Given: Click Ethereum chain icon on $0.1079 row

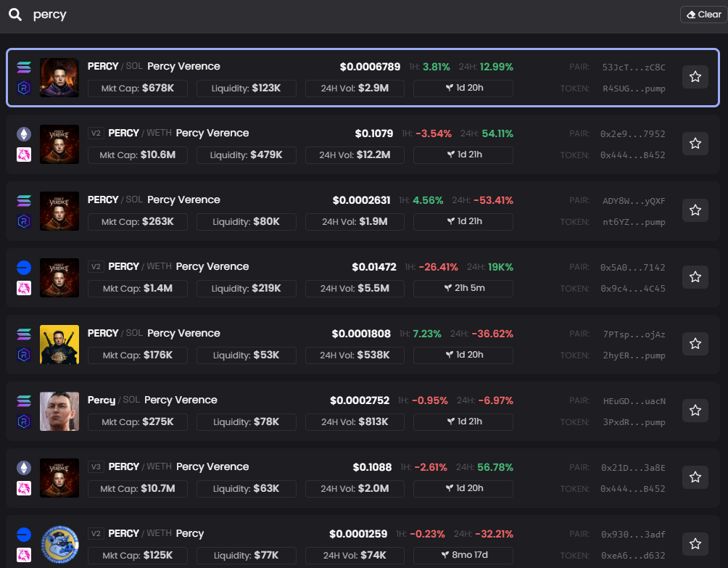Looking at the screenshot, I should [x=24, y=134].
